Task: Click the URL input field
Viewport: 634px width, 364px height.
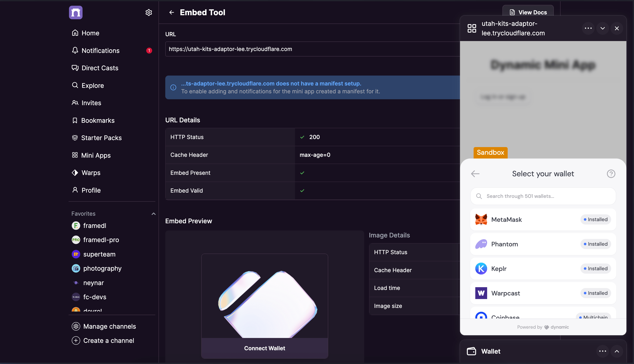Action: 312,49
